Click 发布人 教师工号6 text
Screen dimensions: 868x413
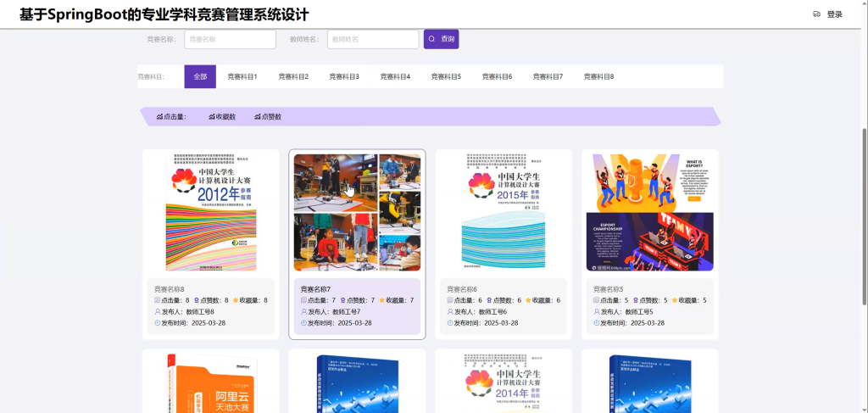[x=481, y=312]
